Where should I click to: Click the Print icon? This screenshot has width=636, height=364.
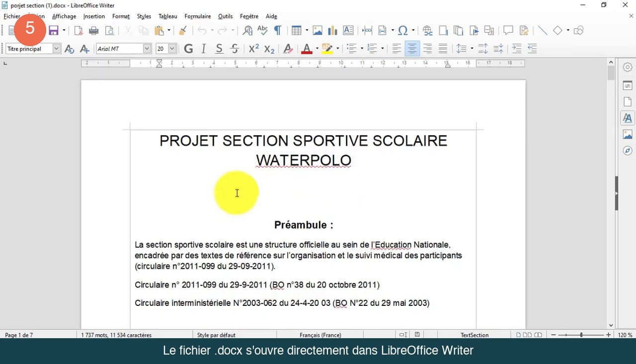pyautogui.click(x=93, y=31)
